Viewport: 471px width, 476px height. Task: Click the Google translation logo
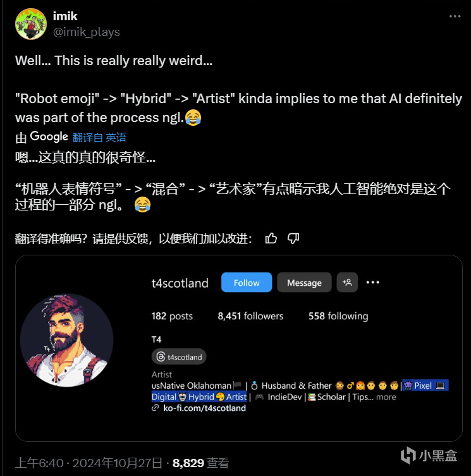click(49, 137)
